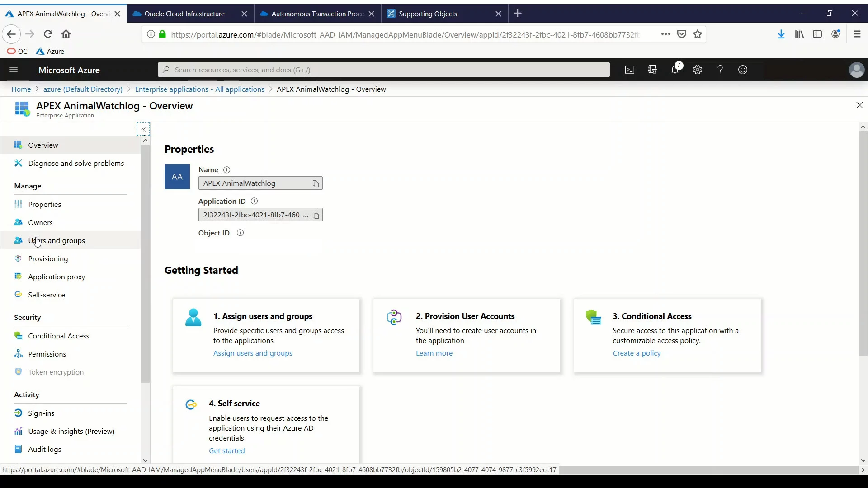Screen dimensions: 868x488
Task: Click Get started under Self service
Action: (226, 450)
